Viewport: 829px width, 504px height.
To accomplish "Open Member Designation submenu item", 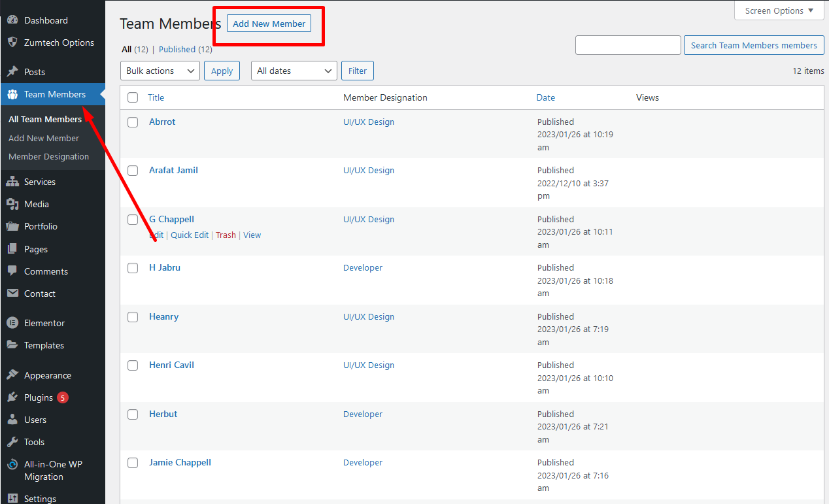I will point(48,156).
